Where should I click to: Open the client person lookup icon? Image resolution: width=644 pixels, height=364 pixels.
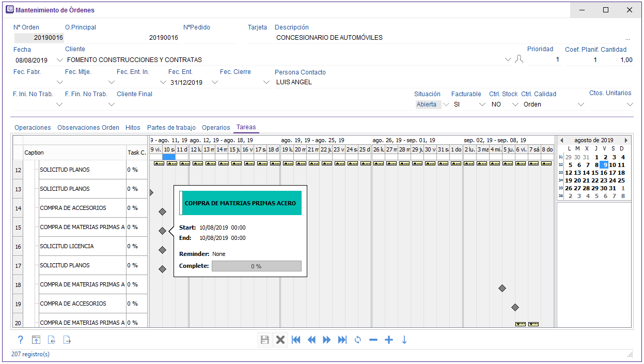(x=519, y=59)
